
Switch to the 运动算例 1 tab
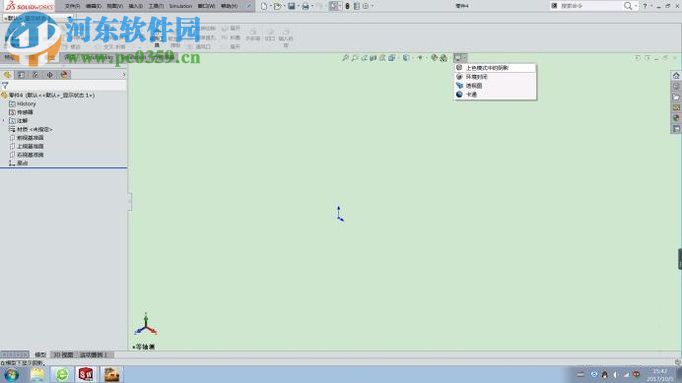(93, 355)
